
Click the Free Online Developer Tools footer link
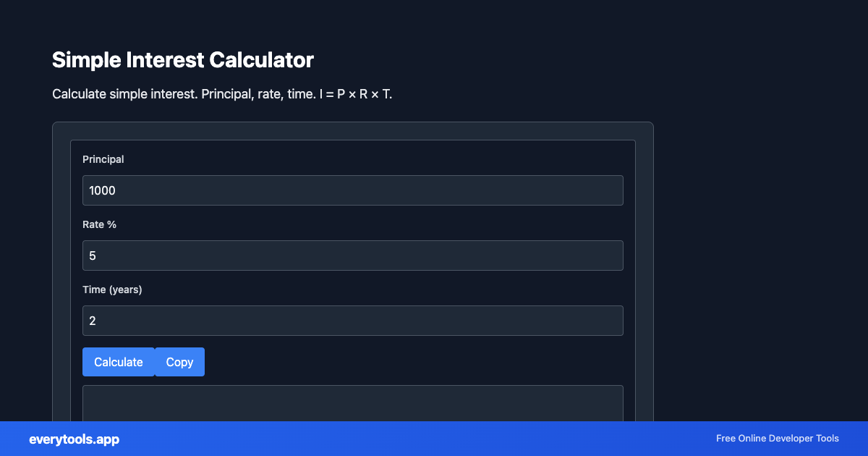[778, 439]
